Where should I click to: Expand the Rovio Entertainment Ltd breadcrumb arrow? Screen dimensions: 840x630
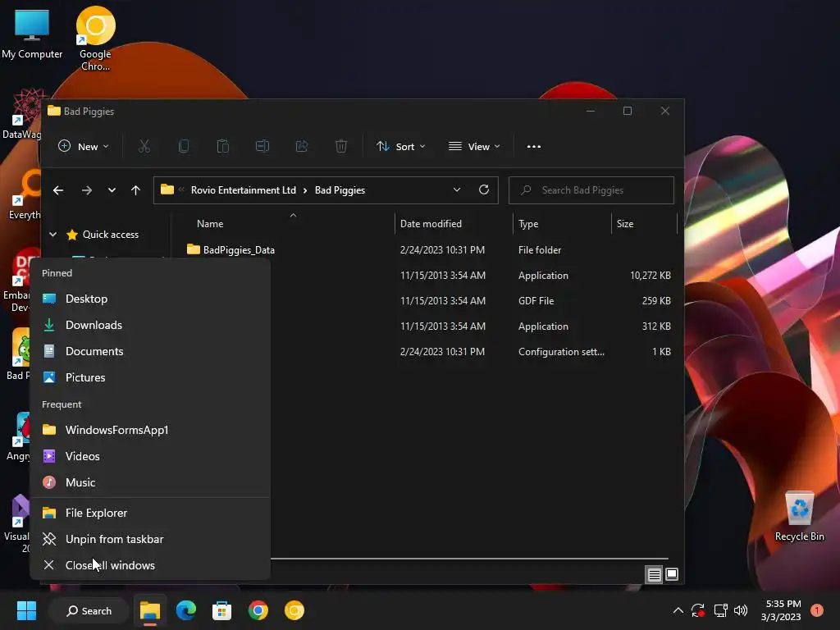(305, 190)
